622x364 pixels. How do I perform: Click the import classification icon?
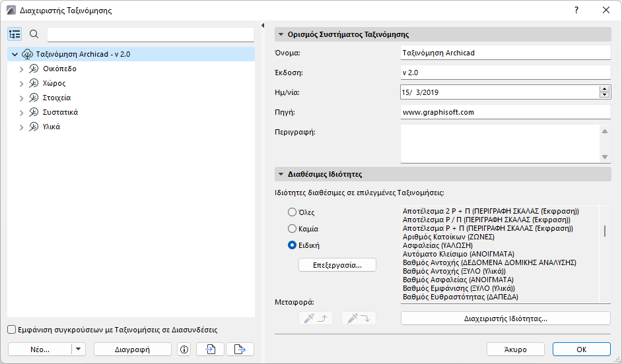211,349
